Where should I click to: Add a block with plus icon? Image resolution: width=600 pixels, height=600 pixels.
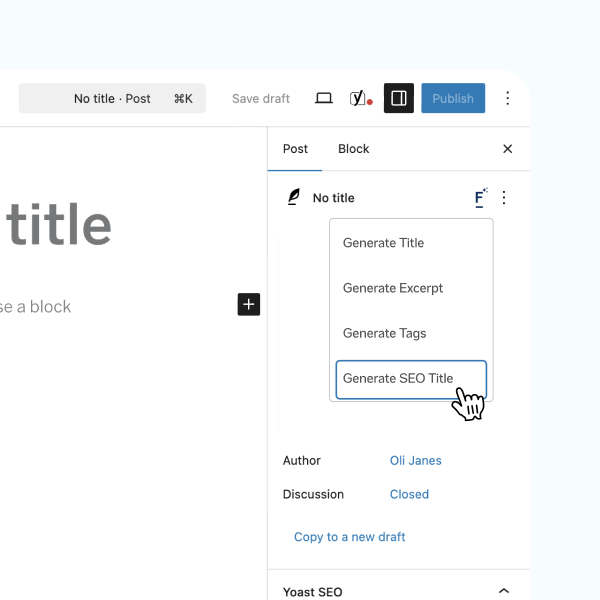point(249,305)
